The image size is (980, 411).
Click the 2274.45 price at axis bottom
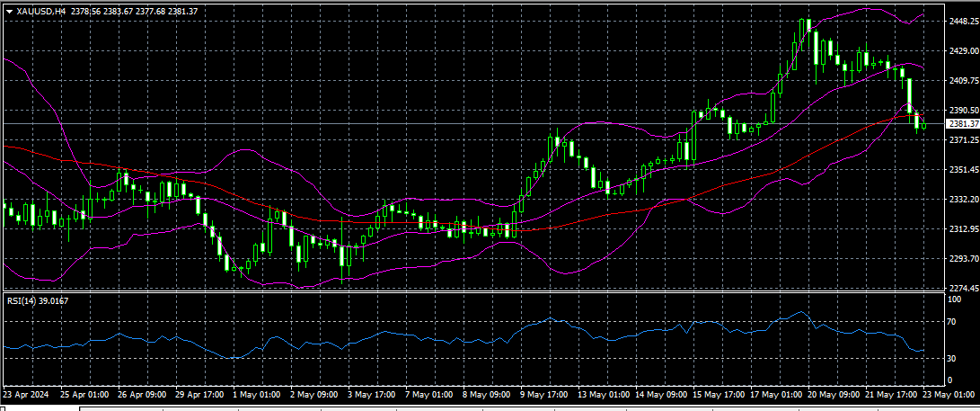pos(963,288)
